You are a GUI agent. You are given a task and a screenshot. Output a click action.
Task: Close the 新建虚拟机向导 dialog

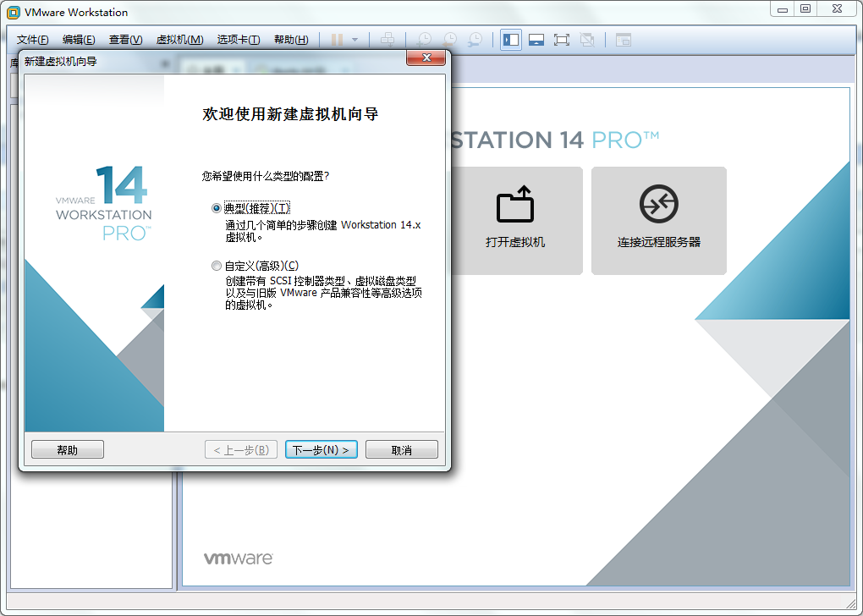[426, 58]
